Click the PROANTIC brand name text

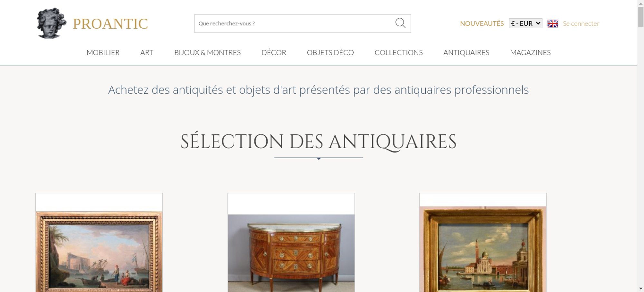pyautogui.click(x=110, y=24)
